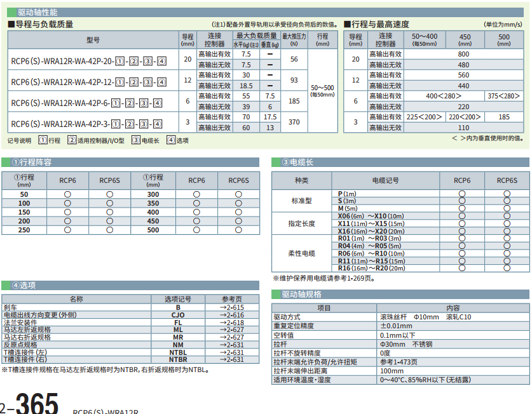Image resolution: width=532 pixels, height=414 pixels.
Task: Select stroke value 300 in stroke table
Action: point(153,195)
